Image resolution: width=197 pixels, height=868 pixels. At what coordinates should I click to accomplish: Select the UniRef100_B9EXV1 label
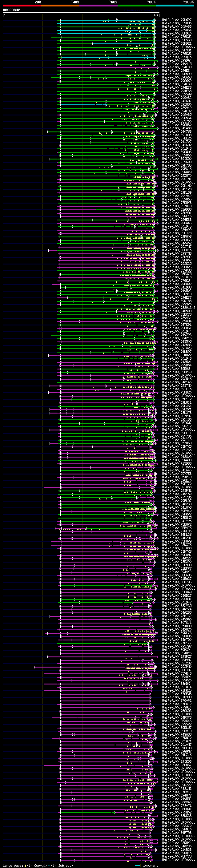pos(177,410)
